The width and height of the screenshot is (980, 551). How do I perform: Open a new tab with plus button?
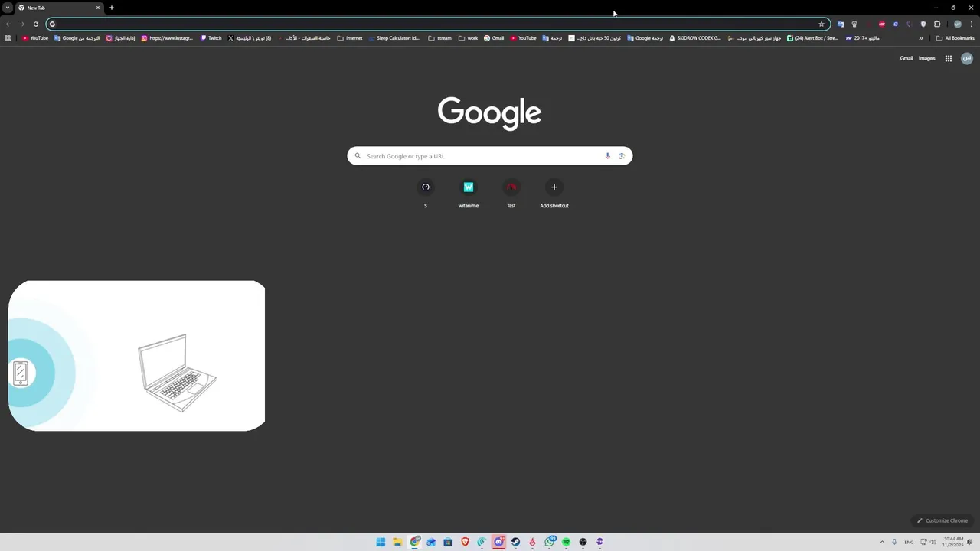click(x=112, y=8)
